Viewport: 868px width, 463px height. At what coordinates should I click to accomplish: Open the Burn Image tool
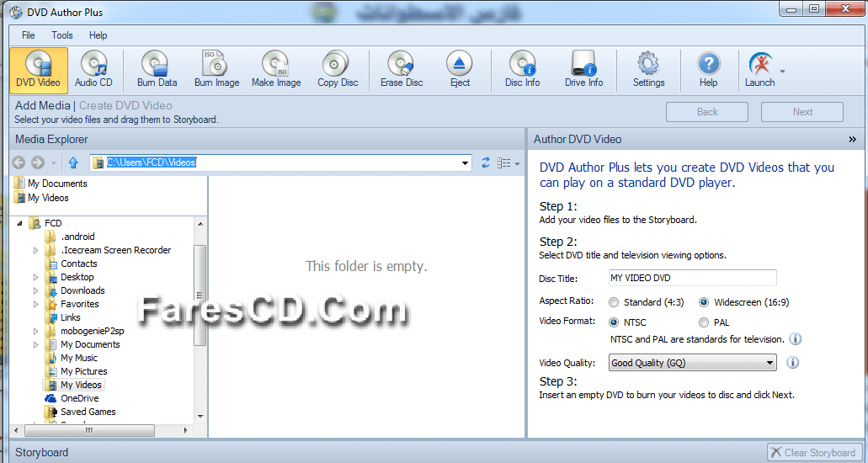(217, 70)
